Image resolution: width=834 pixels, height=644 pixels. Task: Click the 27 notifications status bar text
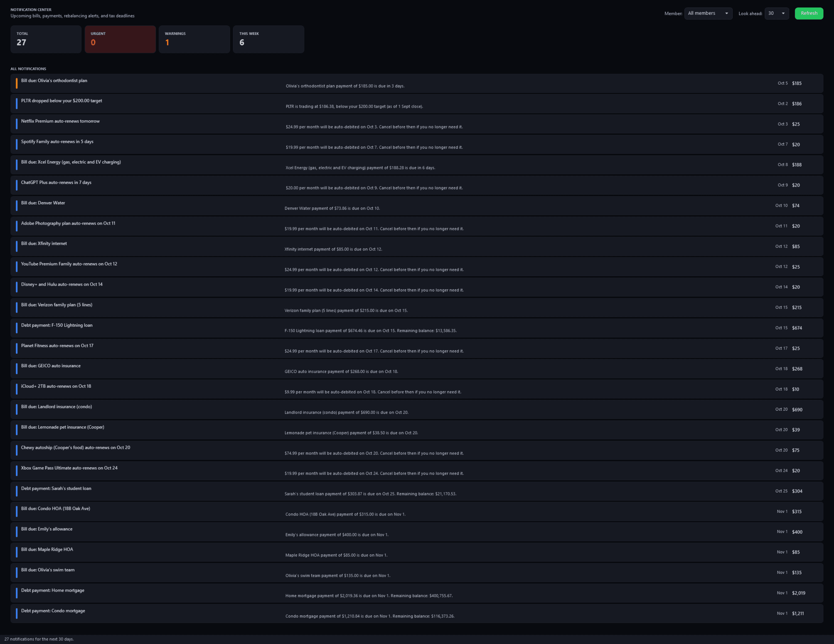tap(39, 639)
